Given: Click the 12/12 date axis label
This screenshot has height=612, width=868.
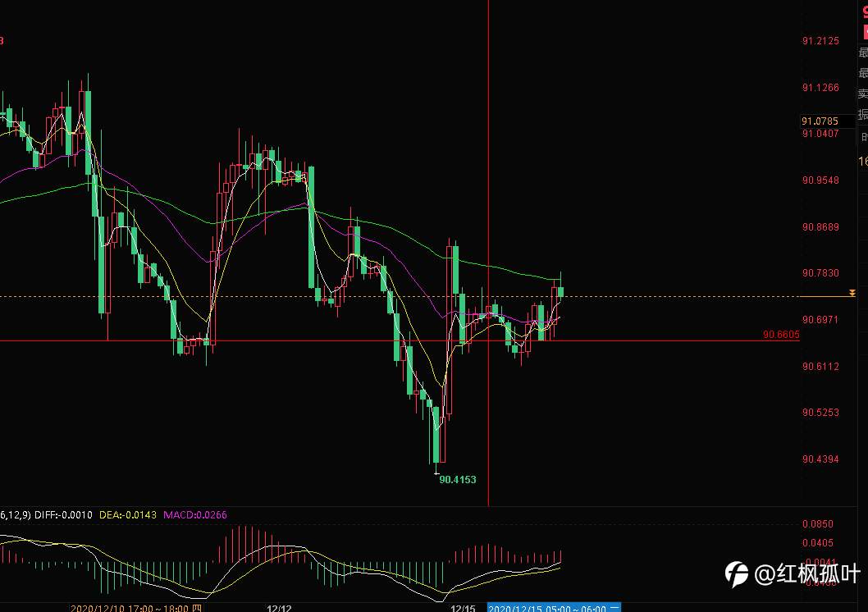Looking at the screenshot, I should click(279, 608).
